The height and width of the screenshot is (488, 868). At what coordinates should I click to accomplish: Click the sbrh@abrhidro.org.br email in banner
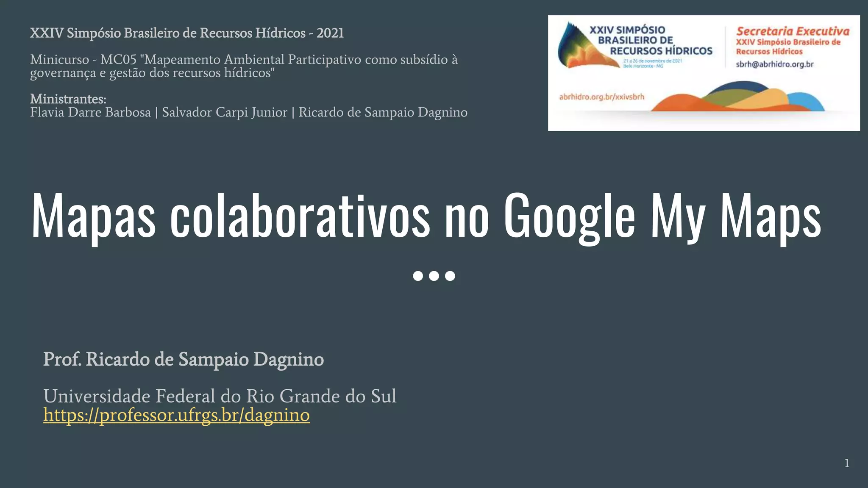774,64
